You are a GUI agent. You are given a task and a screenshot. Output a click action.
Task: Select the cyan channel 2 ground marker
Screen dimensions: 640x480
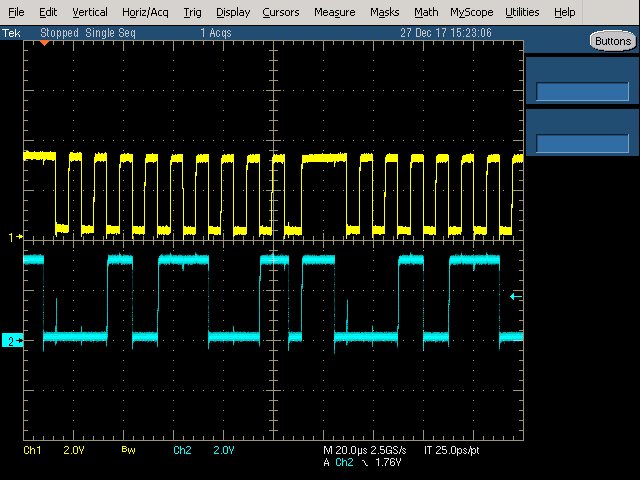click(x=12, y=340)
